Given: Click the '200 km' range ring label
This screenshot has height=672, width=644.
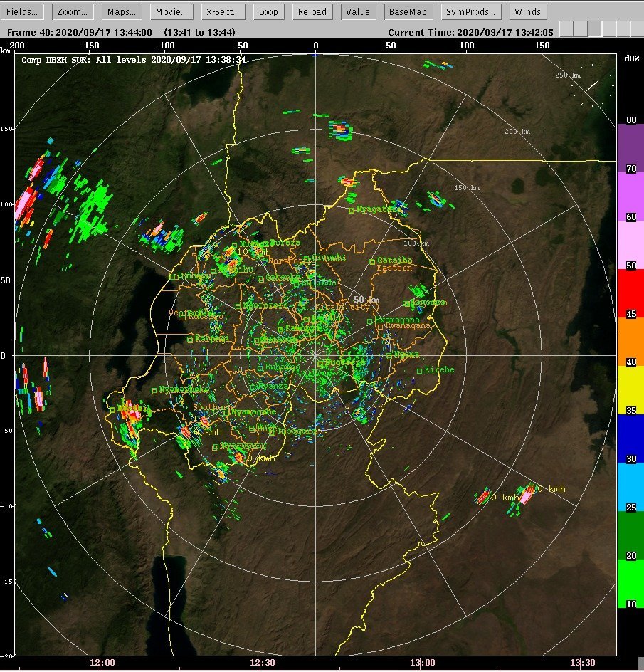Looking at the screenshot, I should (x=517, y=132).
